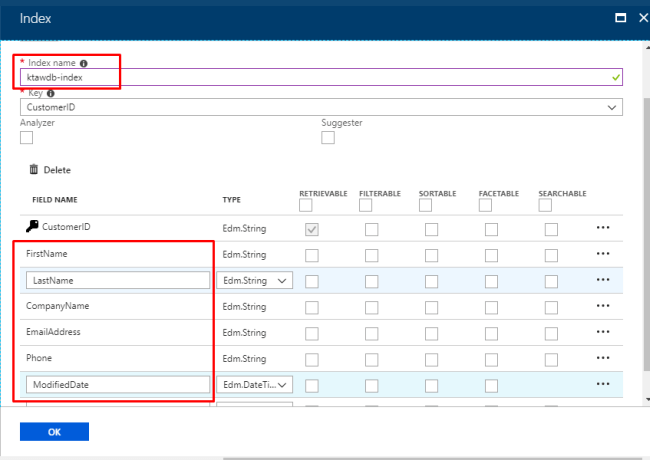Open more options for LastName row
This screenshot has height=460, width=650.
coord(603,280)
